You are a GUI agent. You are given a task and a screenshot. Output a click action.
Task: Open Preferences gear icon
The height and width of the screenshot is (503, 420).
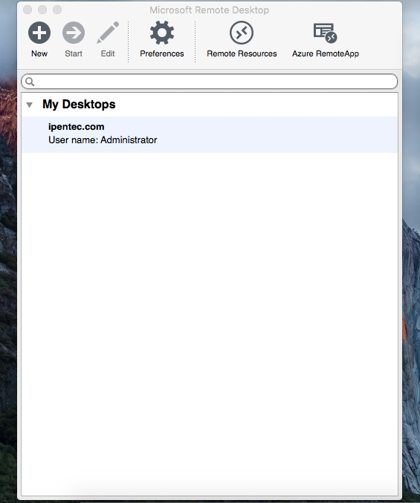[162, 33]
